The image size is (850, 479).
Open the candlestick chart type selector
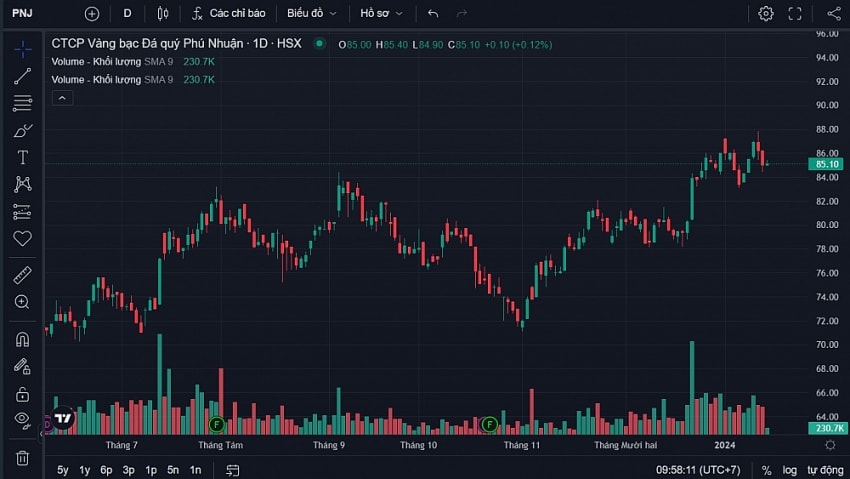(163, 14)
